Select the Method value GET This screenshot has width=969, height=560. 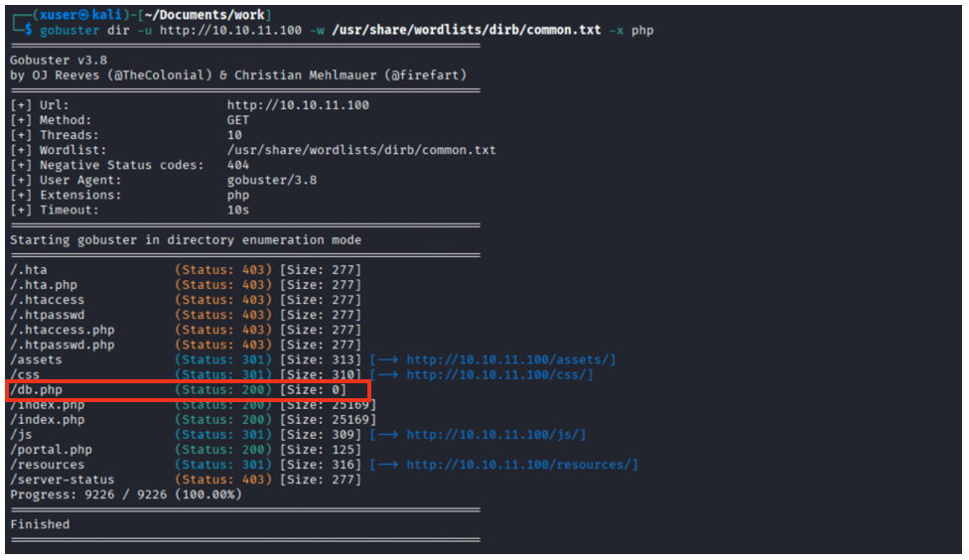pos(238,120)
